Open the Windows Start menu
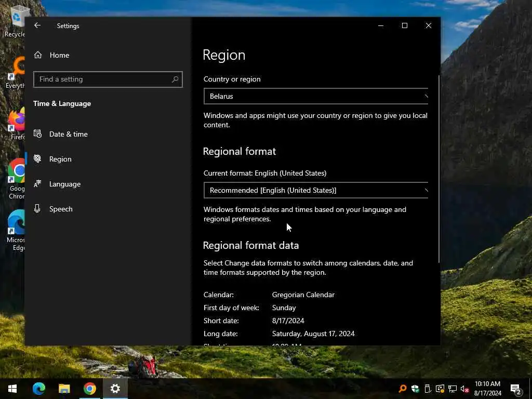The image size is (532, 399). (12, 389)
